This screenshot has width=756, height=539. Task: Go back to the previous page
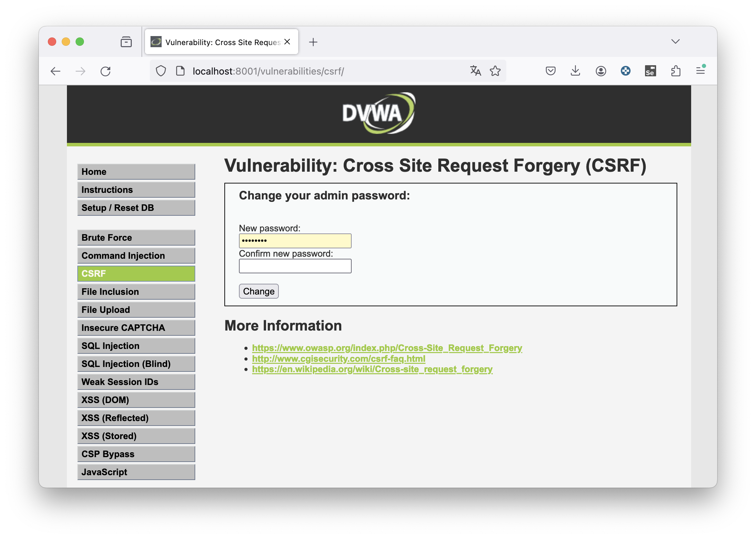[x=55, y=71]
